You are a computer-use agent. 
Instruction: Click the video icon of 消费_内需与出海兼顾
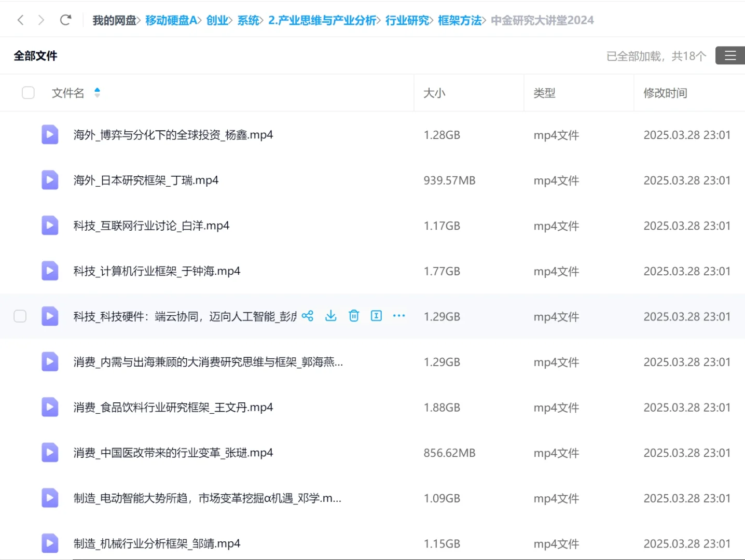click(x=50, y=362)
